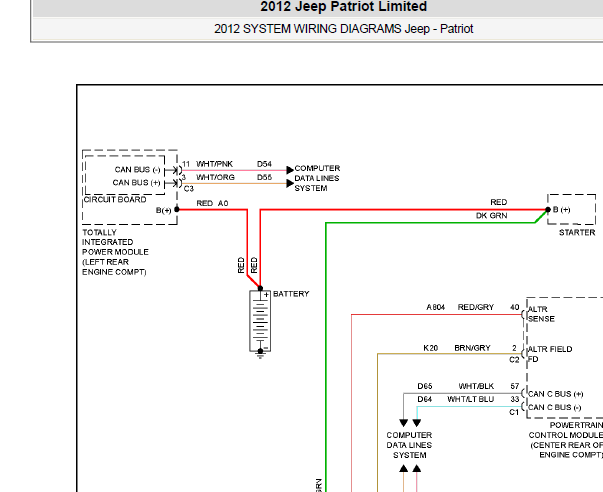Image resolution: width=603 pixels, height=492 pixels.
Task: Click the "C3" connector label
Action: [x=188, y=188]
